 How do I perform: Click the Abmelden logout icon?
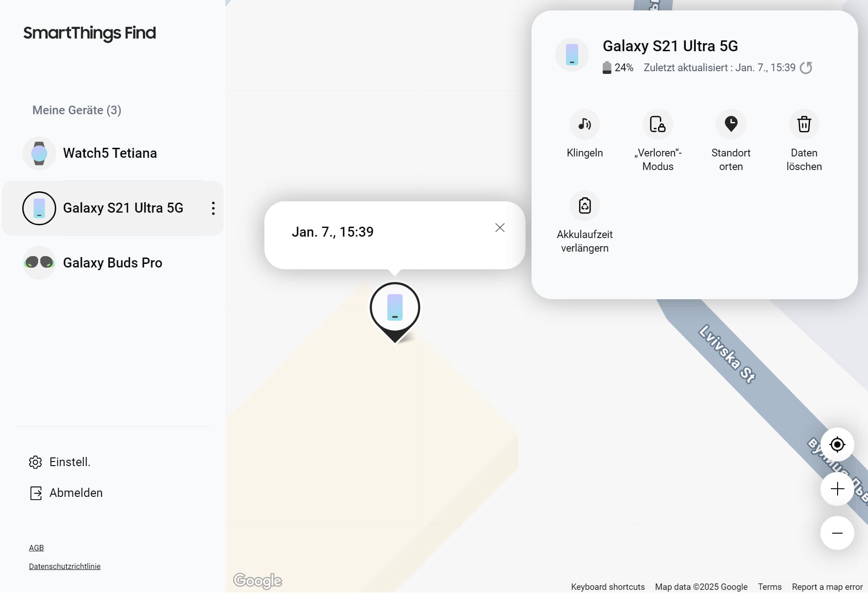[35, 493]
